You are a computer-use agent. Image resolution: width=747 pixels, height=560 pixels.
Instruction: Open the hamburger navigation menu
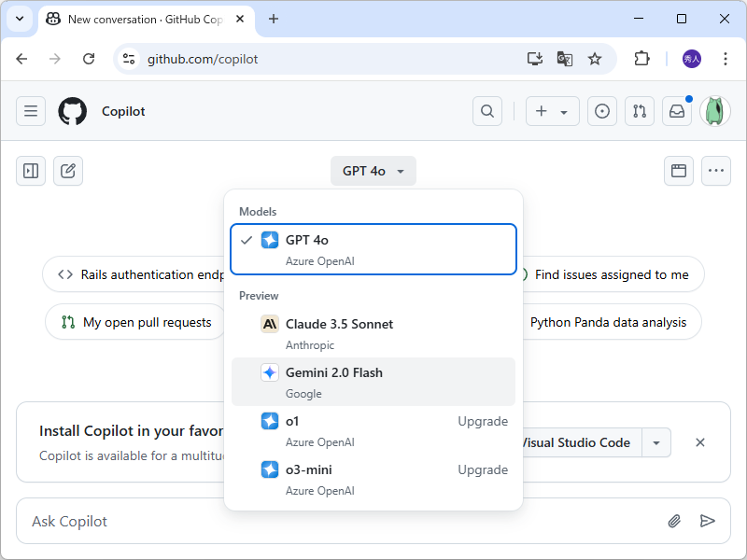(x=30, y=111)
